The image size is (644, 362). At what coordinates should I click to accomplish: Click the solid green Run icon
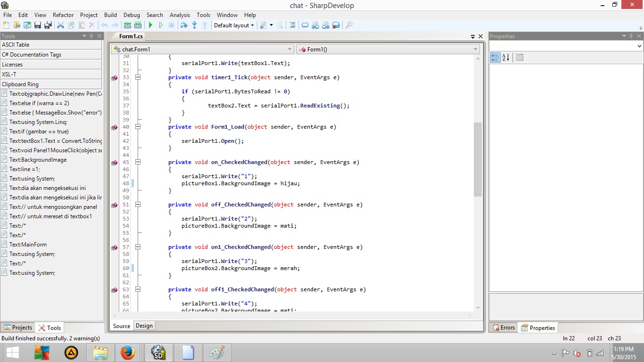(150, 25)
